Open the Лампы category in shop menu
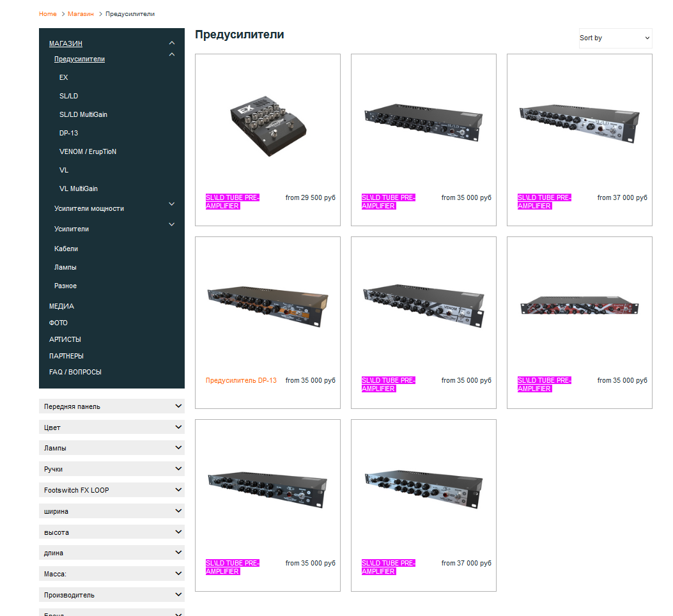This screenshot has width=673, height=616. click(65, 267)
